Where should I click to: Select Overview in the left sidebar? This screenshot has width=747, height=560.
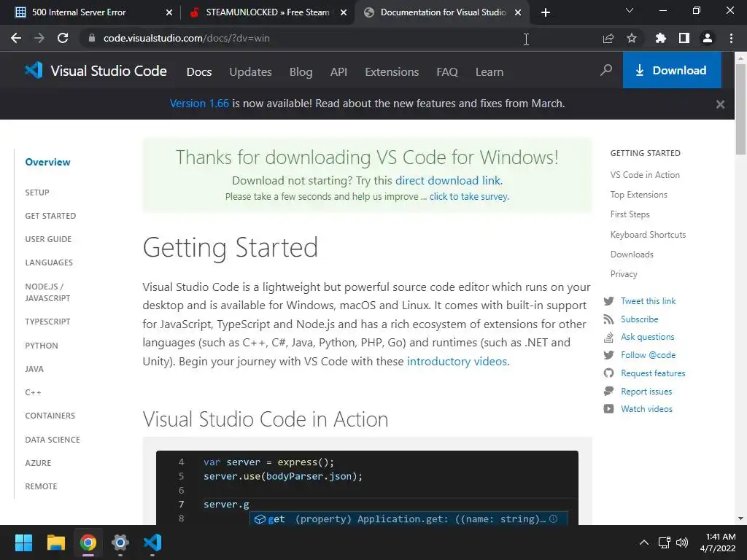coord(47,162)
